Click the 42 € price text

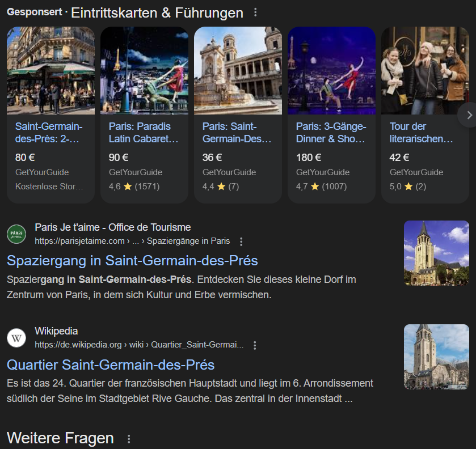coord(399,158)
